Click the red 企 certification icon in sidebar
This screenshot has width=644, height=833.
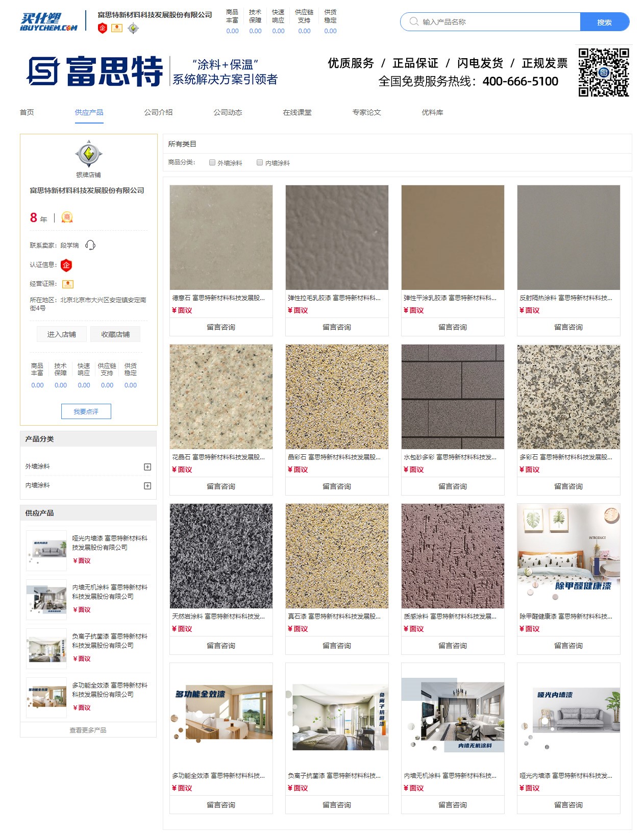[66, 265]
